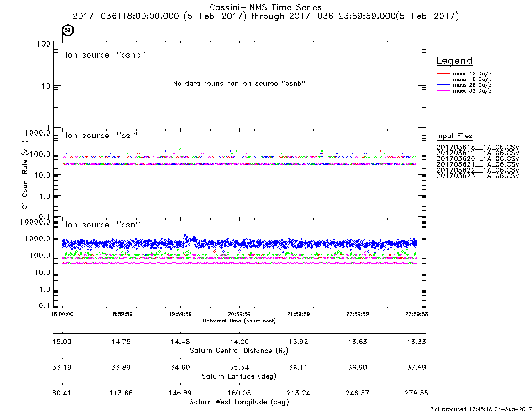This screenshot has height=411, width=532.
Task: Click the blue mass 28 Da/z legend line
Action: point(443,85)
